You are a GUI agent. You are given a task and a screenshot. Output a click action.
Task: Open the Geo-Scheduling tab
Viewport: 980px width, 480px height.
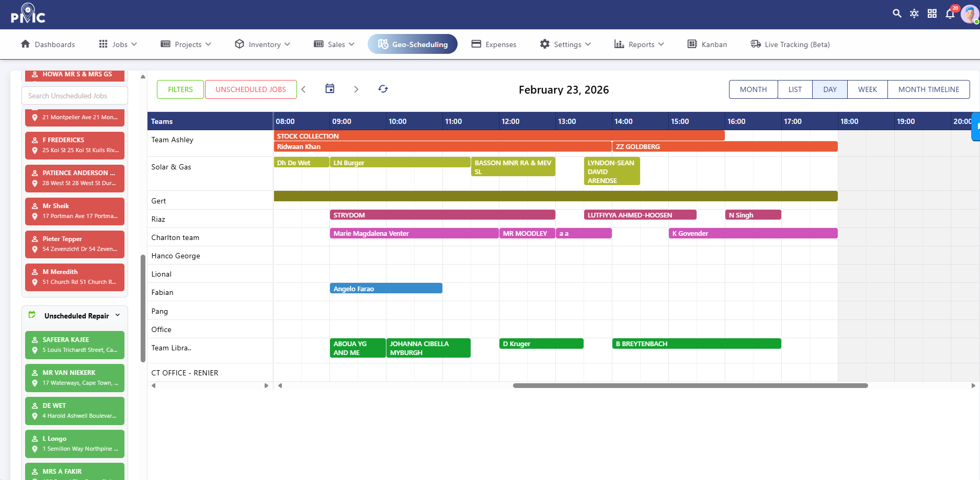pyautogui.click(x=413, y=44)
